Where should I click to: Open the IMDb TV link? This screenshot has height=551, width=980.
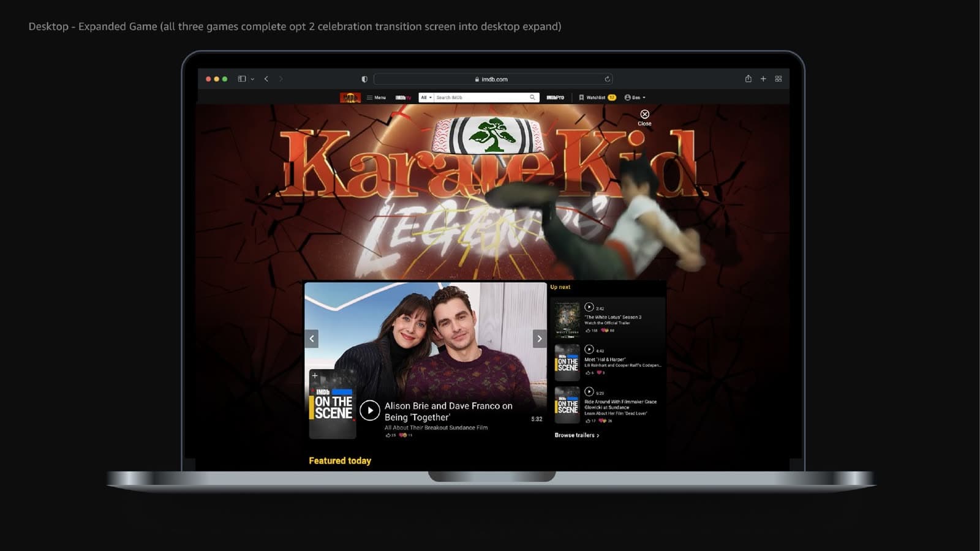403,97
